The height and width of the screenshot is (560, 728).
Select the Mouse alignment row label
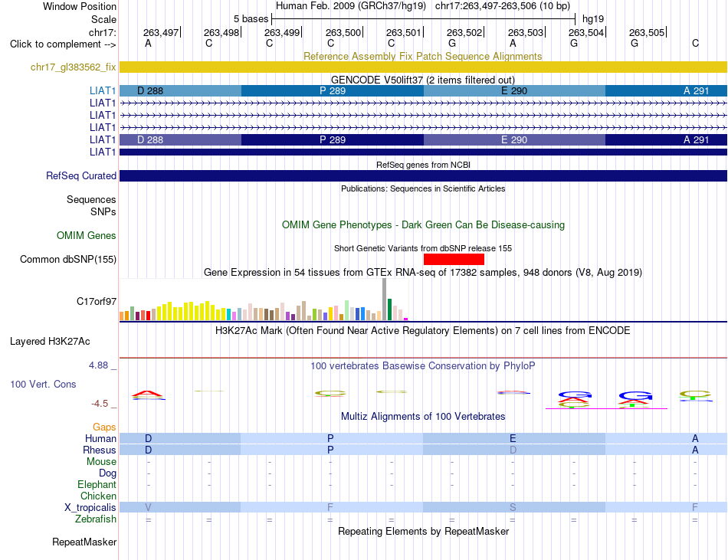(101, 462)
